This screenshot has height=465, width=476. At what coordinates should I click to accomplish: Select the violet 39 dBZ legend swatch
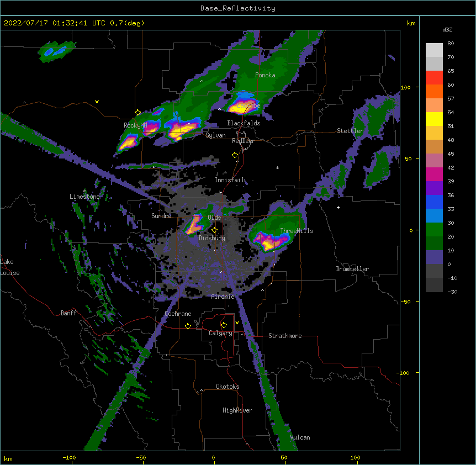434,188
